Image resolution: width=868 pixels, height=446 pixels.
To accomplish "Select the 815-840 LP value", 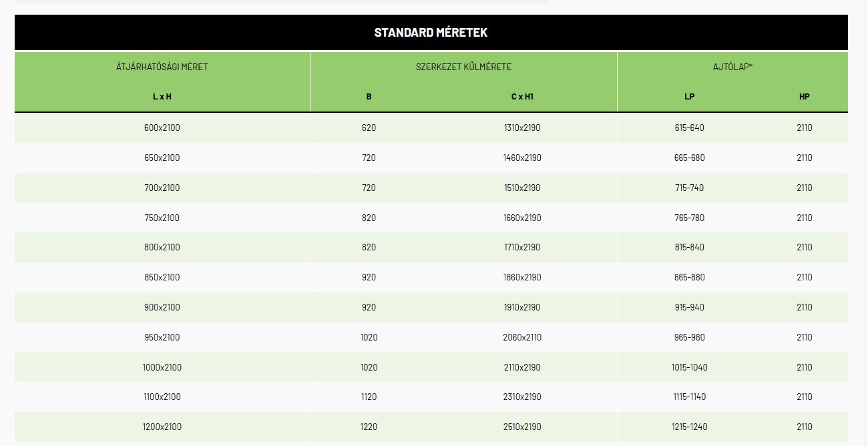I will click(x=689, y=247).
